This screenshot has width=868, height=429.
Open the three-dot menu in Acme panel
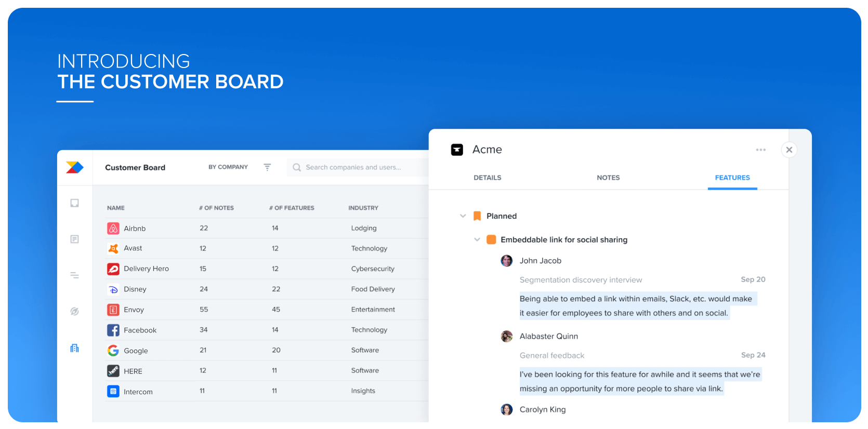point(761,150)
